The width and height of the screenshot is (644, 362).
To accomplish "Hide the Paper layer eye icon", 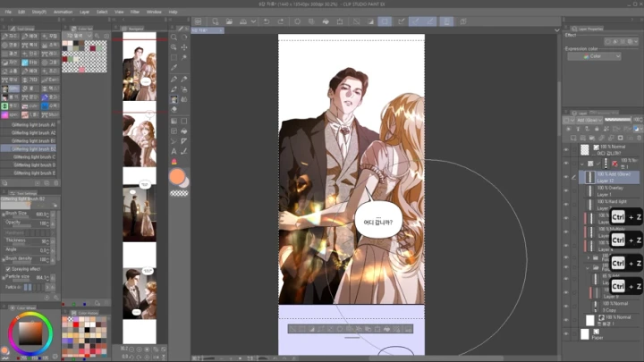I will (x=566, y=334).
